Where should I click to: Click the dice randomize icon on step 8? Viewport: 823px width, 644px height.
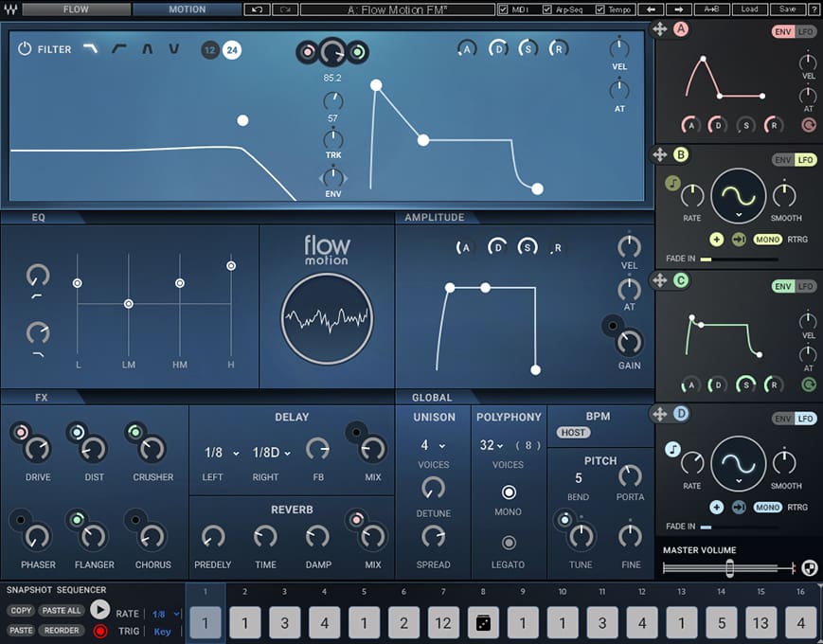coord(483,623)
